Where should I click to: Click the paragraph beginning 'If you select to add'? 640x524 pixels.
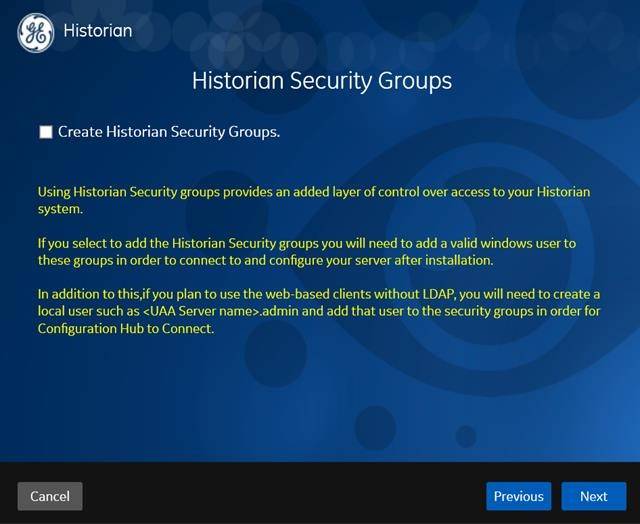pos(307,252)
